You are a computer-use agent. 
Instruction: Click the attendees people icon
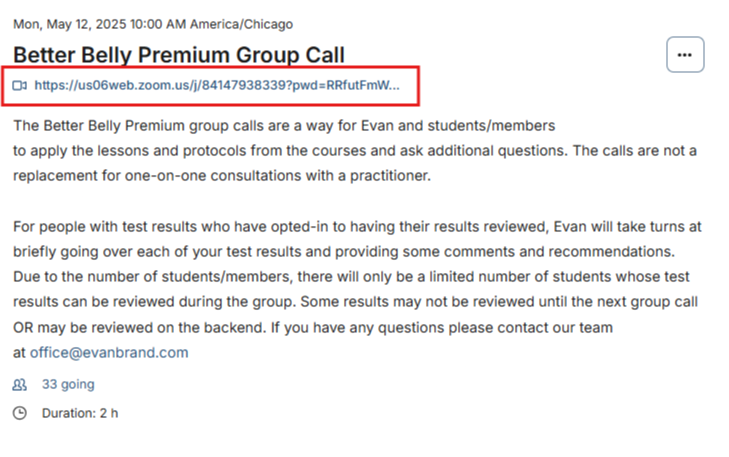[20, 385]
